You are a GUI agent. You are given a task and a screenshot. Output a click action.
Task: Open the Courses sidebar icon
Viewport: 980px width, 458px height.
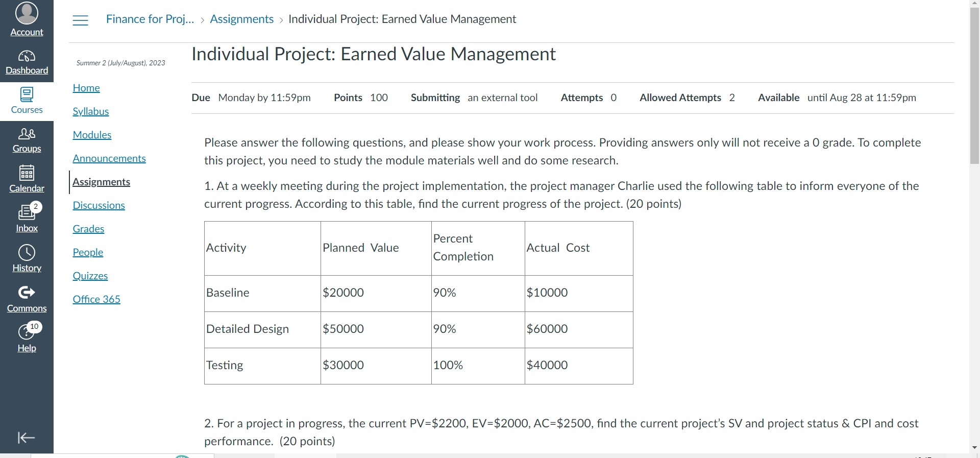click(x=27, y=100)
